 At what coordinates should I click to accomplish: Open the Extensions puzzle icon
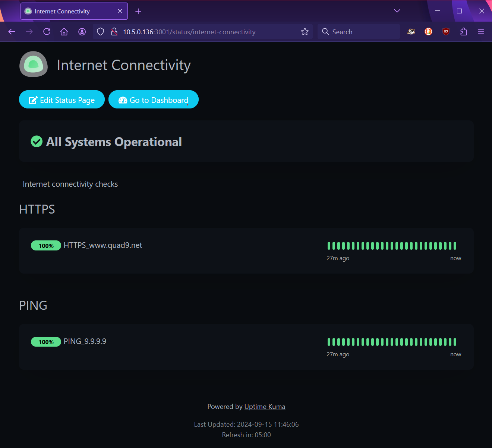[x=463, y=32]
